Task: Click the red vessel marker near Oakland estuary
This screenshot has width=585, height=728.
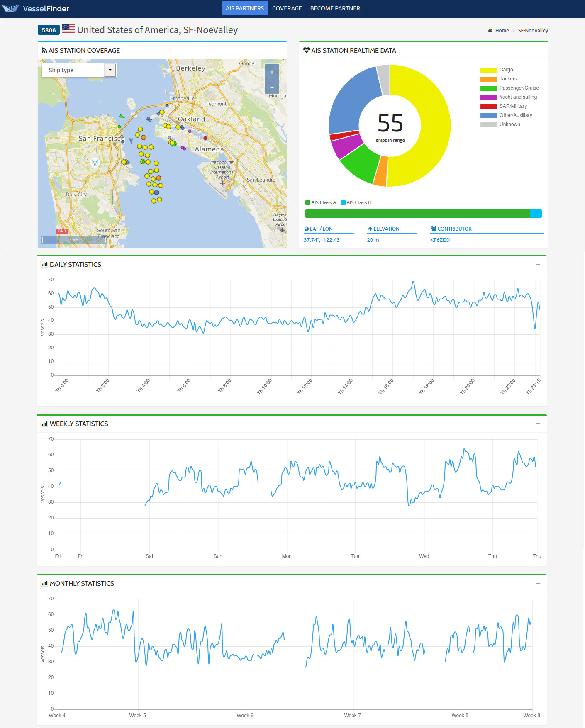Action: pyautogui.click(x=205, y=138)
